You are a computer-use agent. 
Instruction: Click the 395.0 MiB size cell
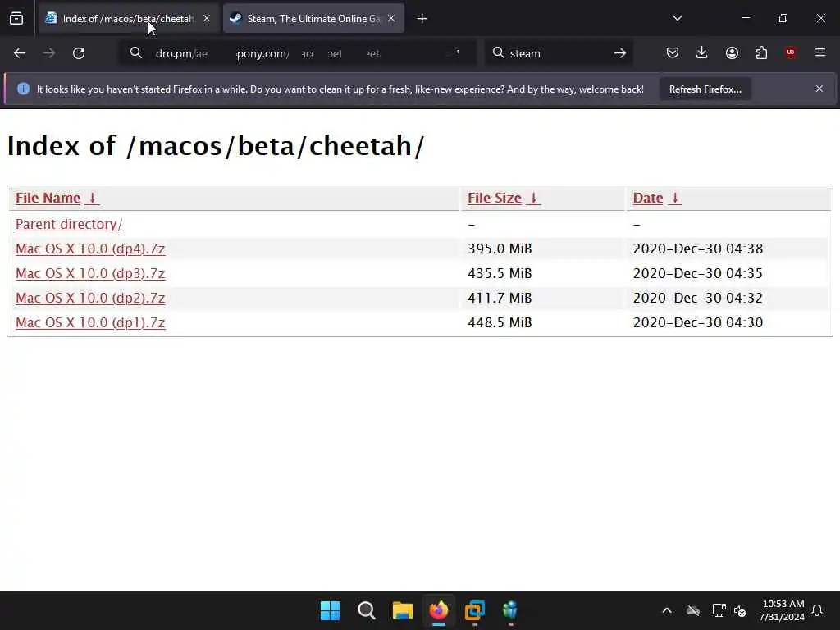tap(500, 249)
